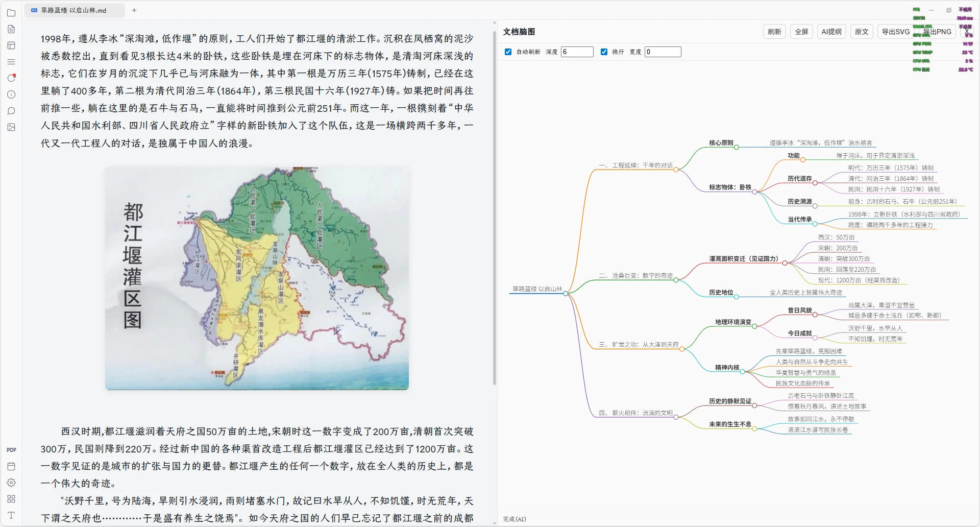Collapse node 四、薪火相传：流淌的文明
The height and width of the screenshot is (527, 980).
click(676, 417)
